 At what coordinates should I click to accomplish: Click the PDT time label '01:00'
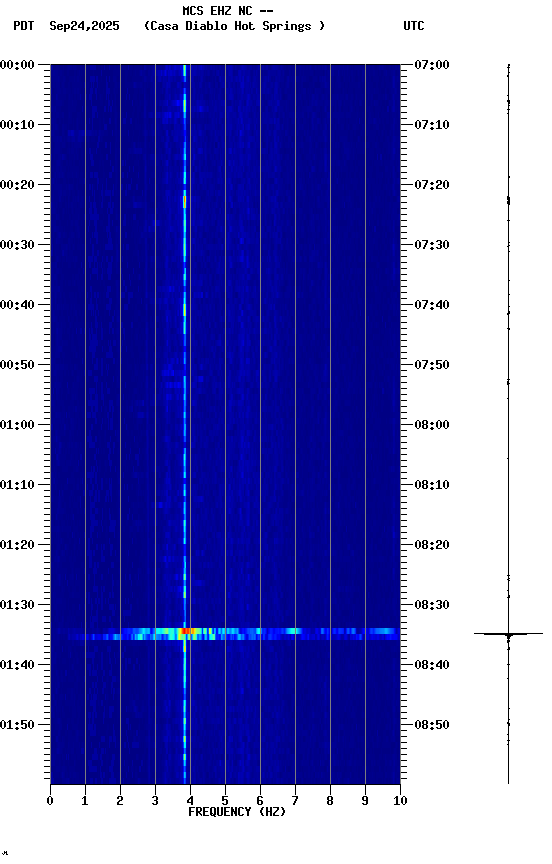click(17, 425)
